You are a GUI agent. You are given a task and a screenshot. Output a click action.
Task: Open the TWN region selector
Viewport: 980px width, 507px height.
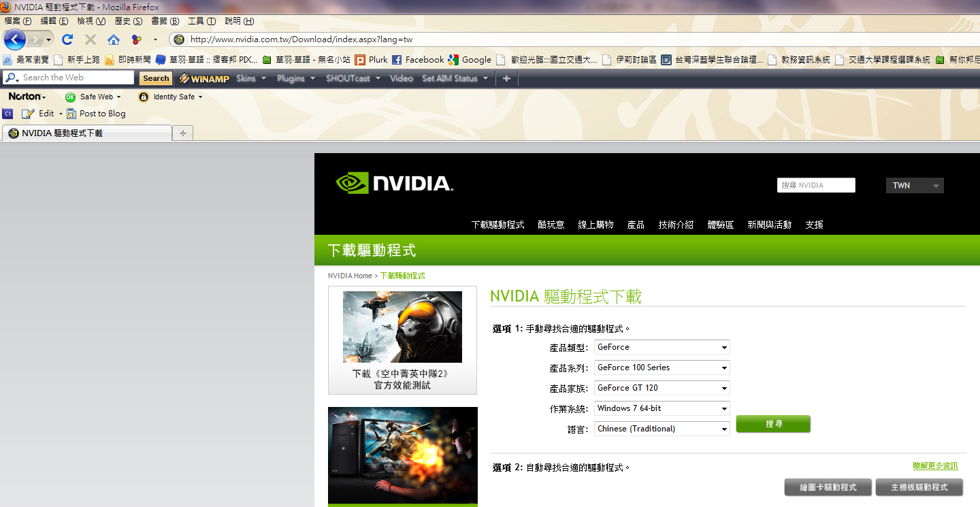(x=914, y=185)
